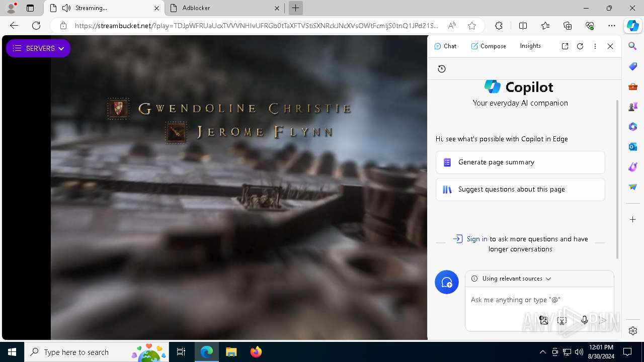
Task: Launch Firefox from taskbar
Action: pyautogui.click(x=256, y=352)
